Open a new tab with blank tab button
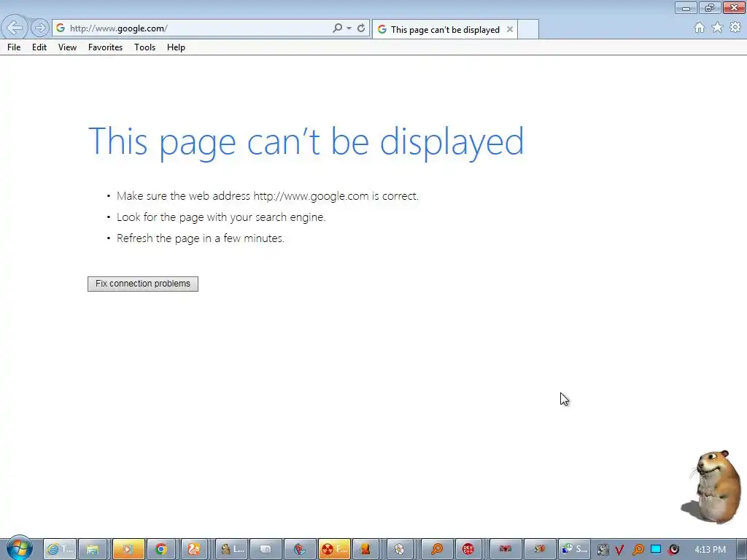The image size is (747, 560). [528, 29]
